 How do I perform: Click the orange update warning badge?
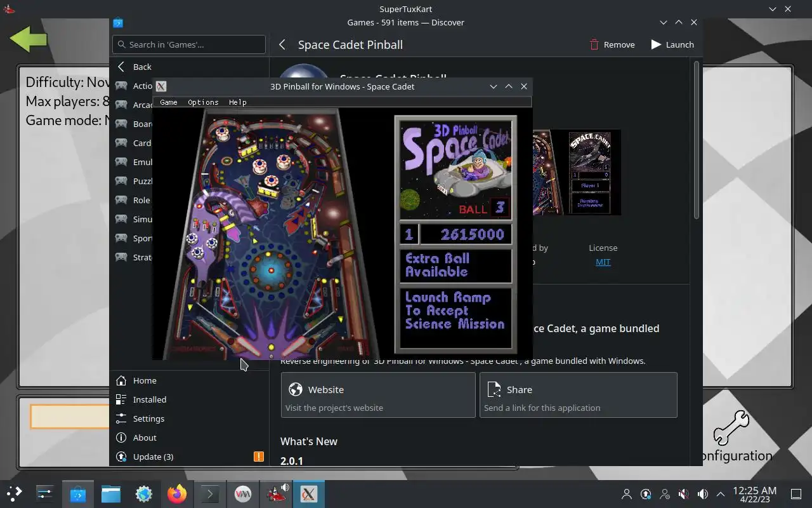coord(259,457)
